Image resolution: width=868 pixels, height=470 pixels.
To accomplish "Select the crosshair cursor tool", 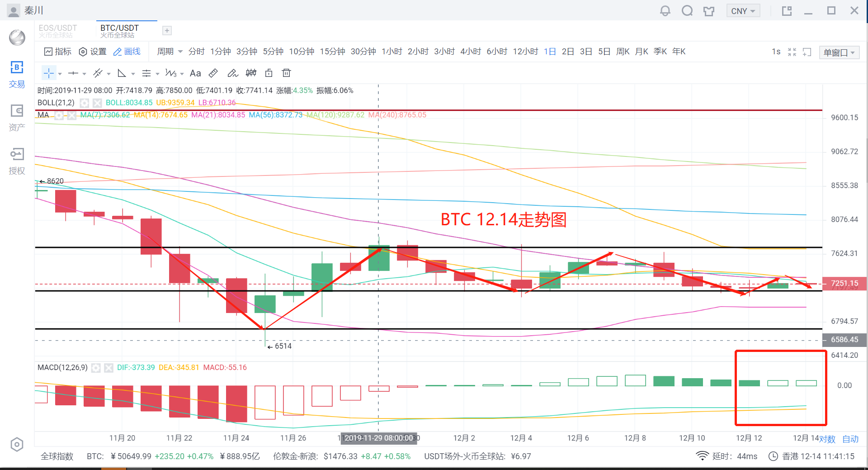I will coord(48,73).
